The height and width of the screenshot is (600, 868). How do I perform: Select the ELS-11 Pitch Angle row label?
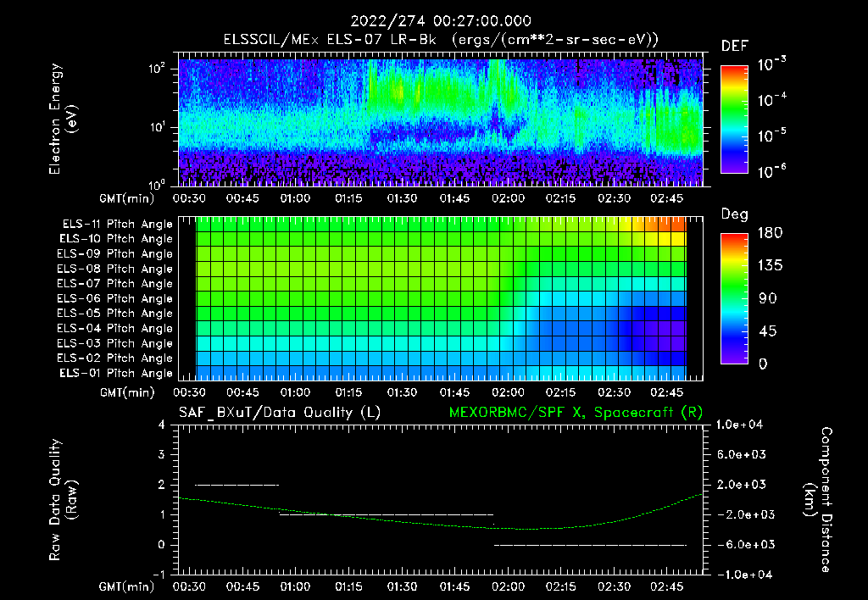pos(117,225)
